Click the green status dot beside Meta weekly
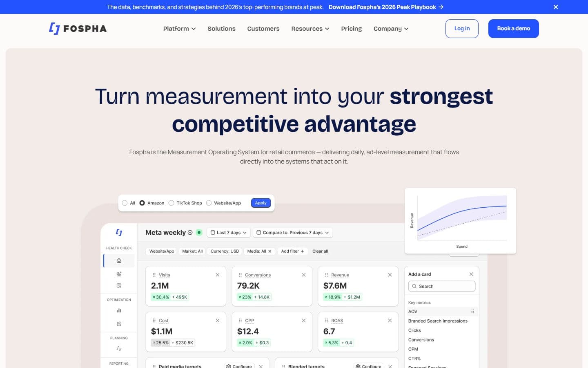The image size is (588, 368). [x=199, y=233]
